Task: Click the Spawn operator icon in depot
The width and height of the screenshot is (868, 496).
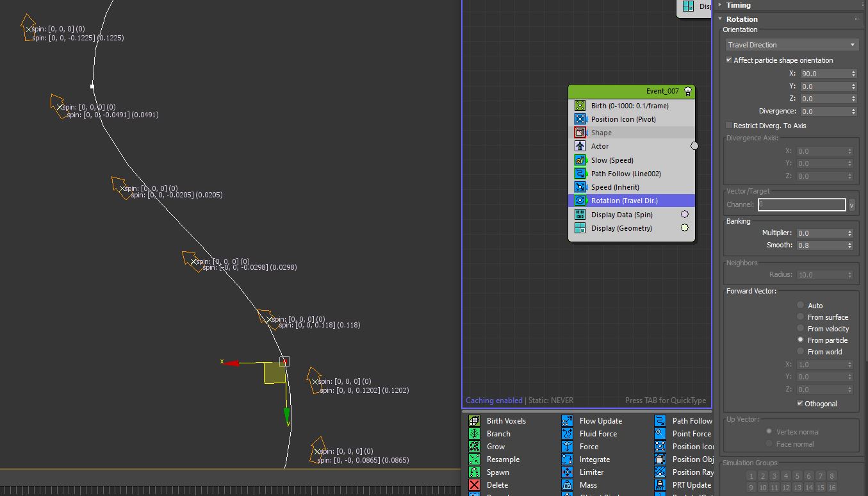Action: point(474,472)
